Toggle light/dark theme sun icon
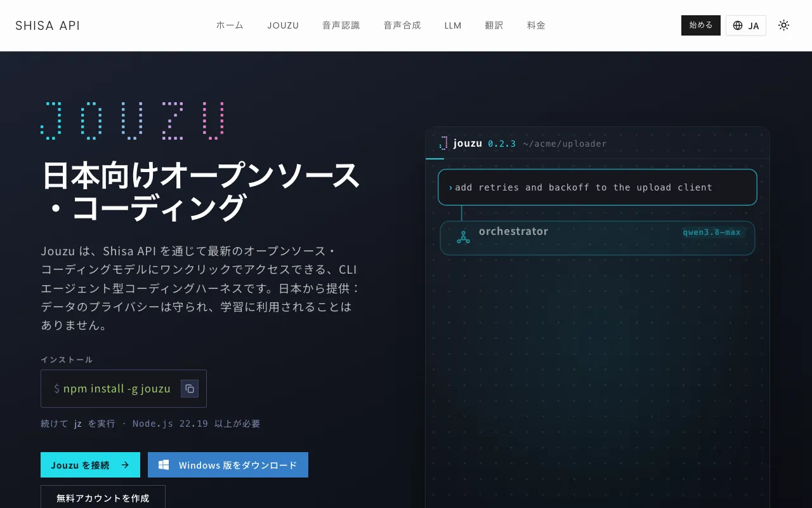The height and width of the screenshot is (508, 812). click(x=784, y=25)
